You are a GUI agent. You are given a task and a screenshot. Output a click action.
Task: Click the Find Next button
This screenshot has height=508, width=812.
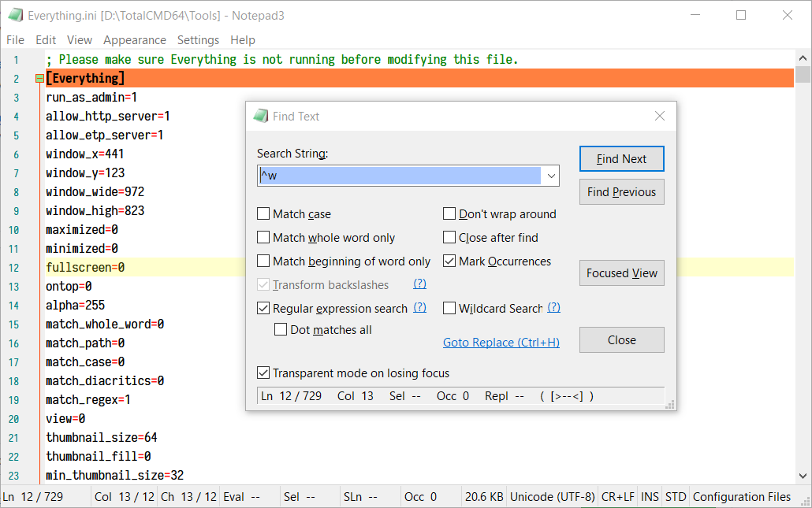click(621, 158)
